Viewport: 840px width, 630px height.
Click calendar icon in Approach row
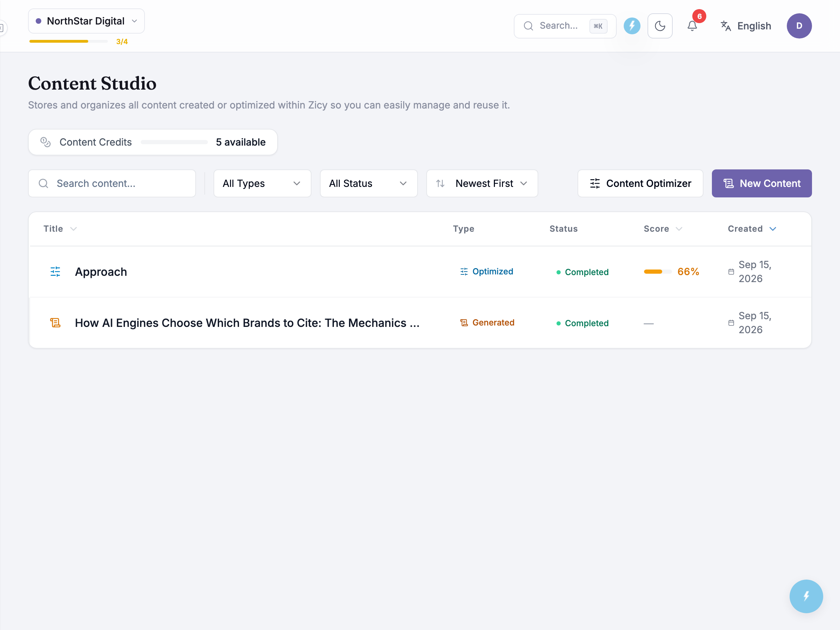[x=731, y=272]
